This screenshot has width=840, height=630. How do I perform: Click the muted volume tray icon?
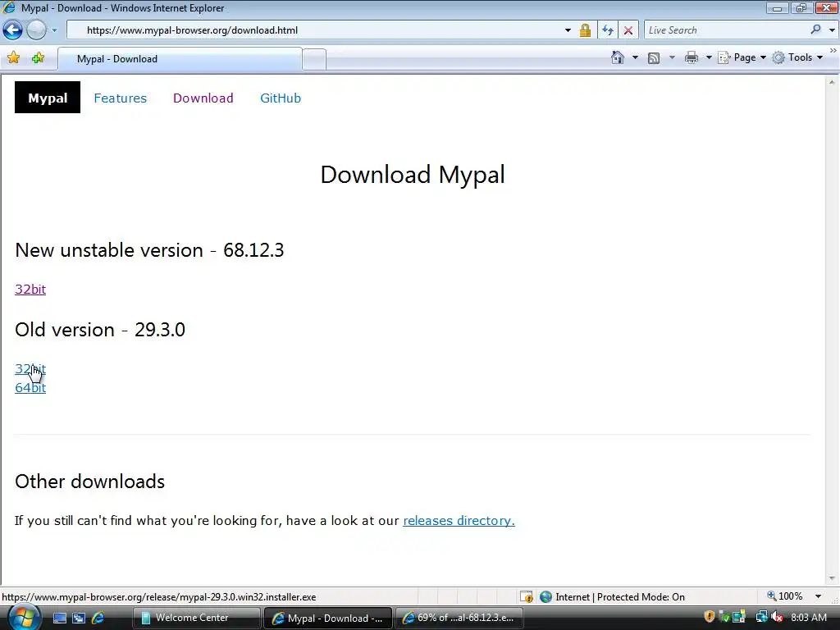(778, 617)
